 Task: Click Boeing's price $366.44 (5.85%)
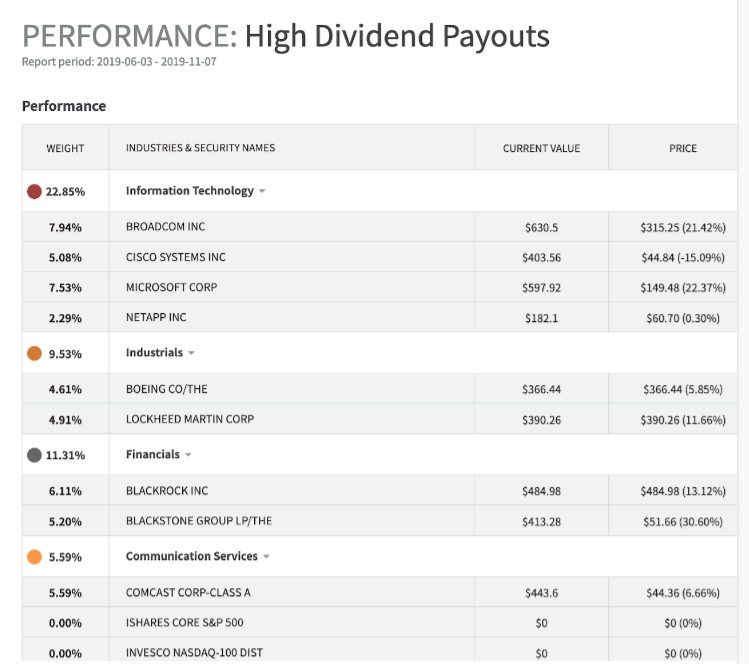[x=683, y=389]
